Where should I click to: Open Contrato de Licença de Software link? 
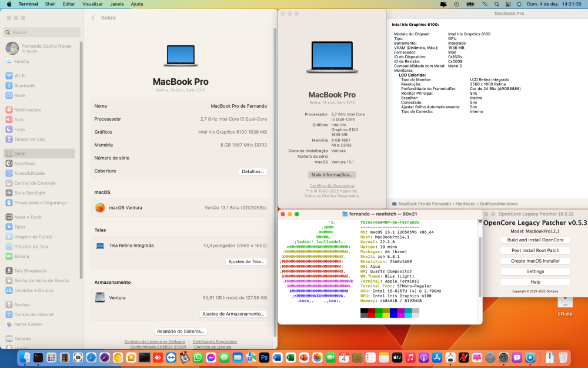pos(155,342)
